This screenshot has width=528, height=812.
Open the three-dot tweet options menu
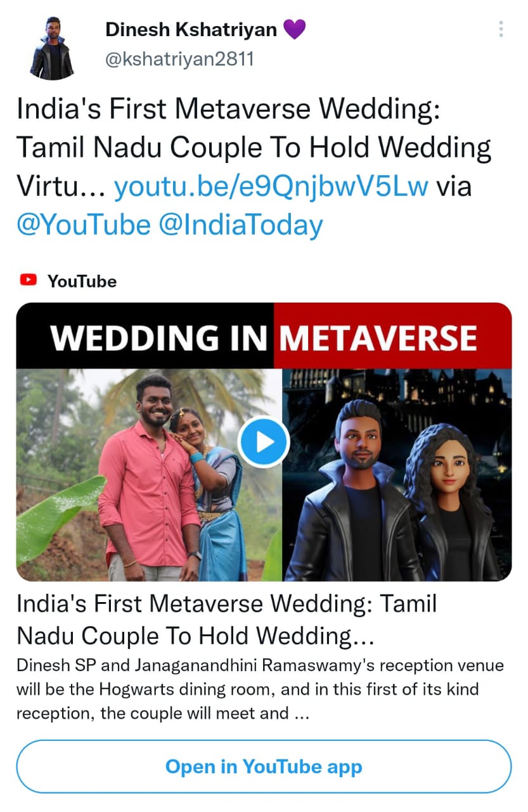point(501,29)
